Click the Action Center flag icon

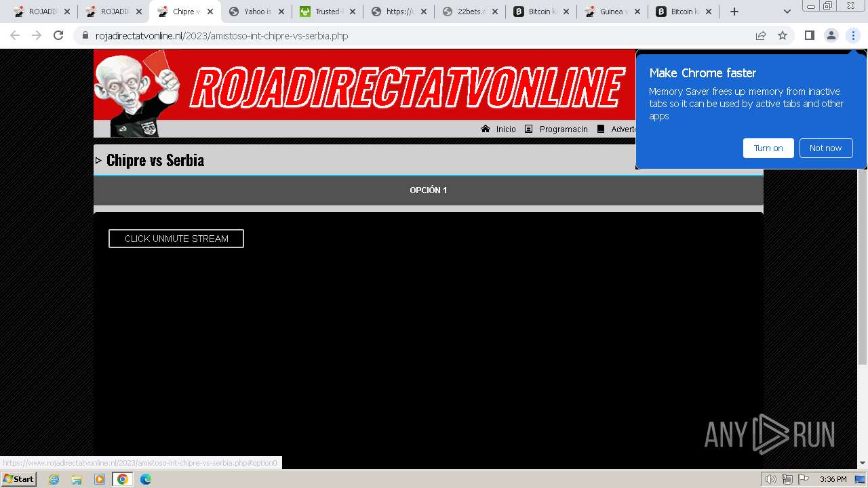[804, 479]
